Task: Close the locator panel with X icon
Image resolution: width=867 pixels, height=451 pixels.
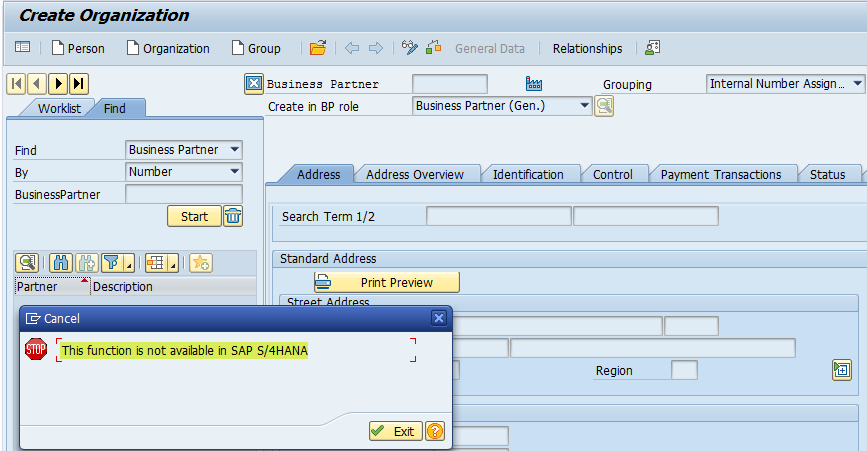Action: pyautogui.click(x=254, y=83)
